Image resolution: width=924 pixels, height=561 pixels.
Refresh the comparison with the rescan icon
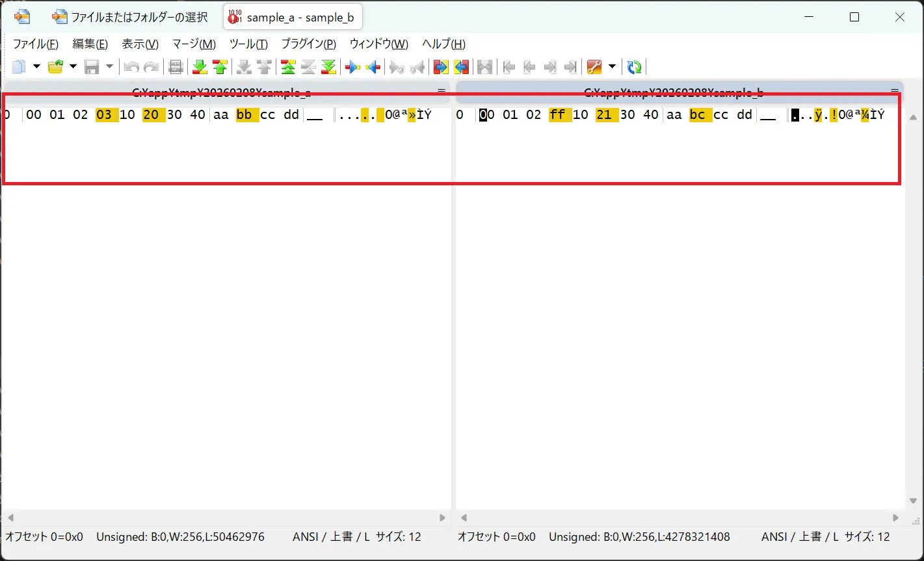click(634, 66)
